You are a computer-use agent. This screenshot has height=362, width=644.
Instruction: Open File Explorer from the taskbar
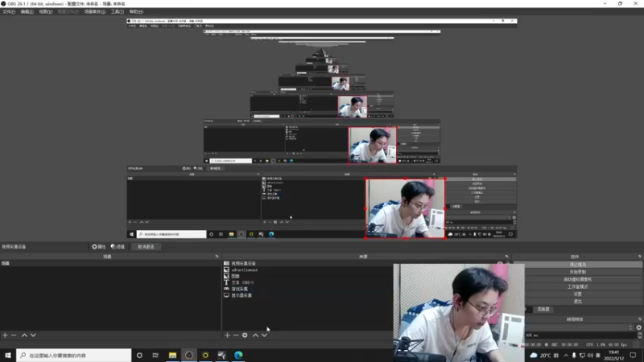(172, 355)
